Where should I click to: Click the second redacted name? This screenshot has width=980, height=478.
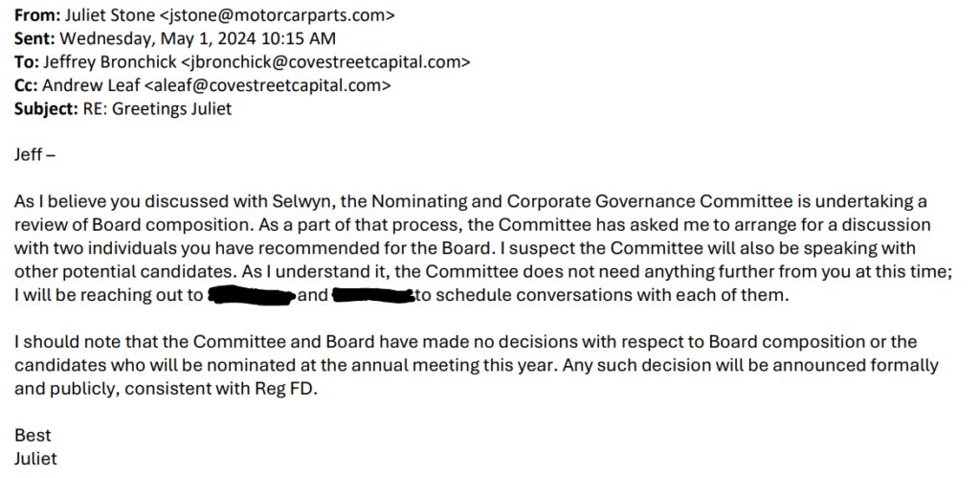point(374,295)
